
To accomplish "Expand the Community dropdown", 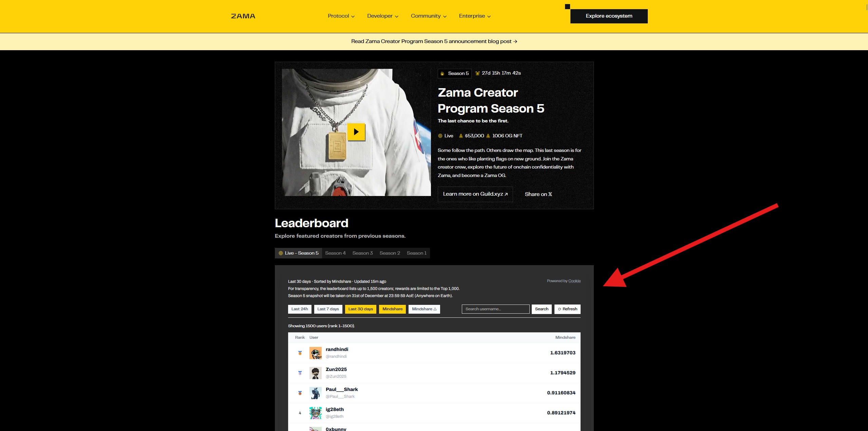I will (429, 16).
